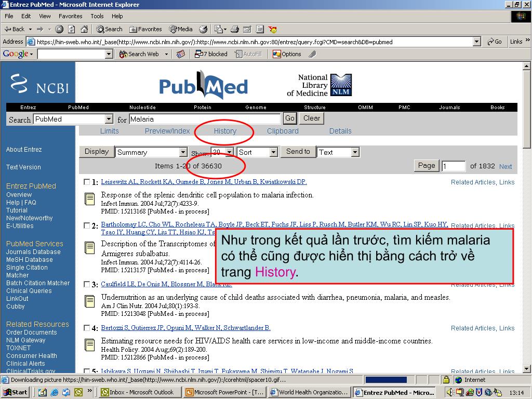Click the Send to button
This screenshot has width=532, height=399.
298,152
